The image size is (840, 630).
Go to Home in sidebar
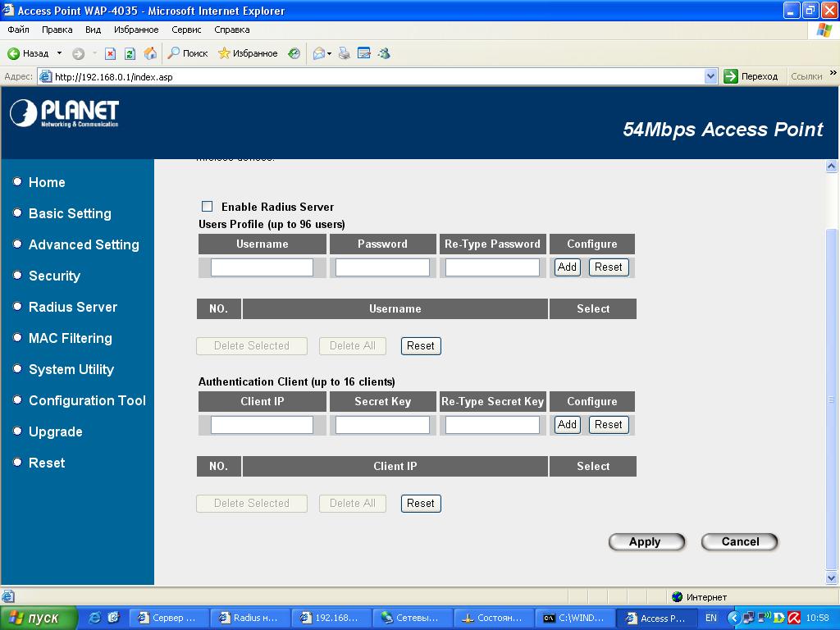tap(47, 182)
